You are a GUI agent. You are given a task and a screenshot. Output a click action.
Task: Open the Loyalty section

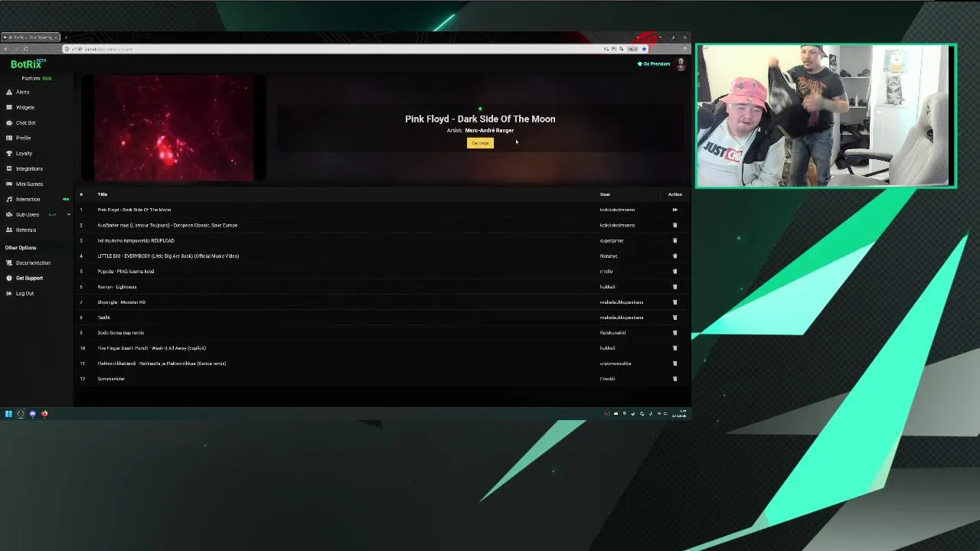(24, 153)
